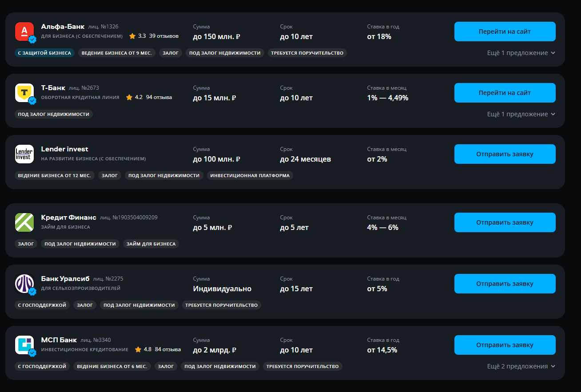Click the Кредит Финанс green logo
Viewport: 581px width, 392px height.
point(24,222)
